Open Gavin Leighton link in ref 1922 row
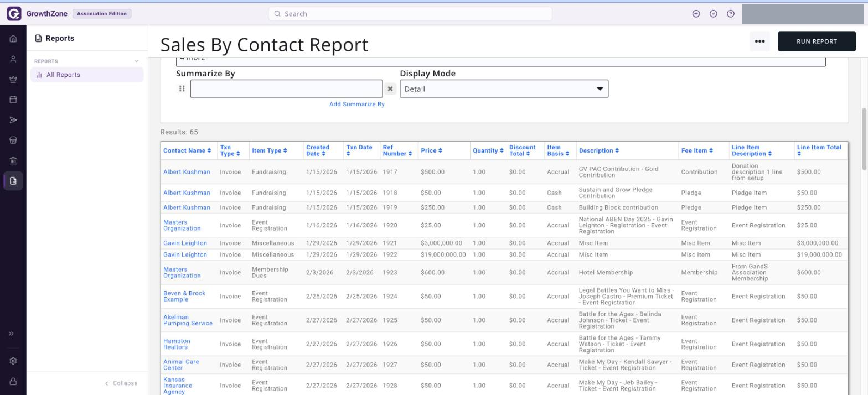The height and width of the screenshot is (395, 868). [x=185, y=255]
